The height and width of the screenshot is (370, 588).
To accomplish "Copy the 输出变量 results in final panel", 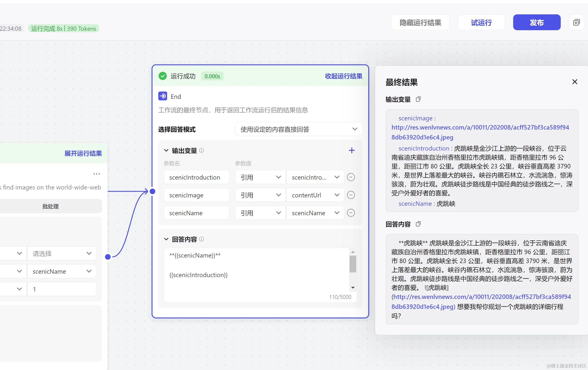I will 418,99.
